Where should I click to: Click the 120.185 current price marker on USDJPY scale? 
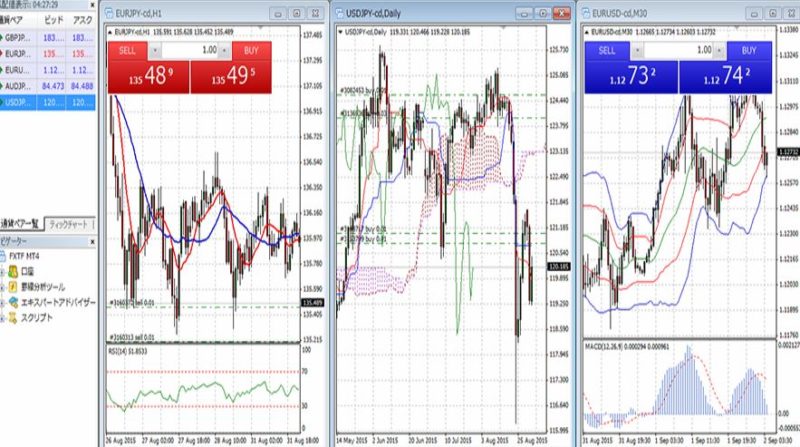559,266
